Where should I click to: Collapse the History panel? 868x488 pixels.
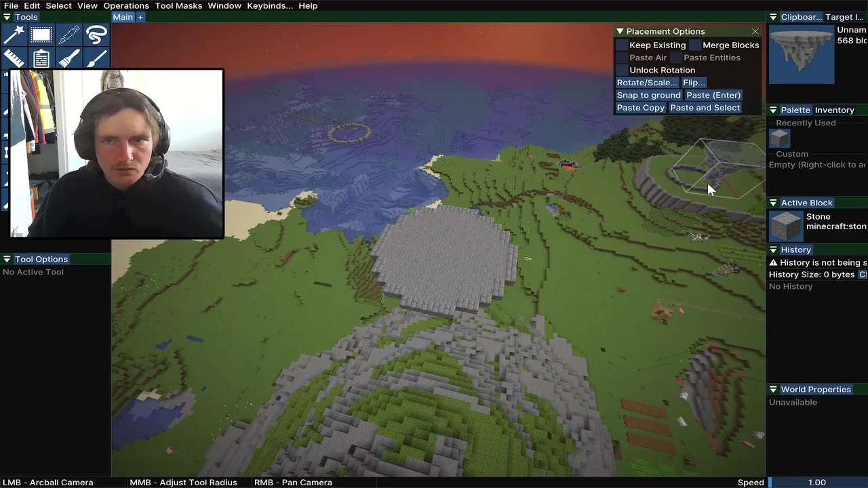773,249
